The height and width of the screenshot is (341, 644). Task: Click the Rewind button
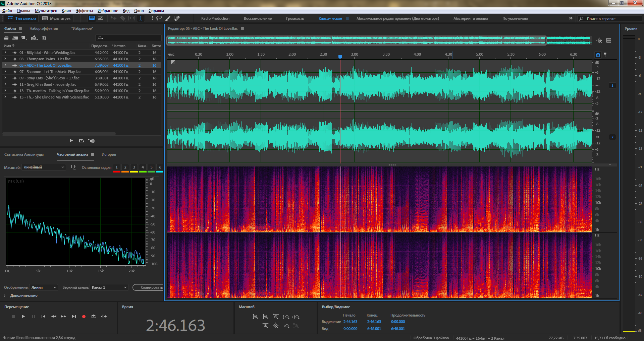(x=54, y=316)
